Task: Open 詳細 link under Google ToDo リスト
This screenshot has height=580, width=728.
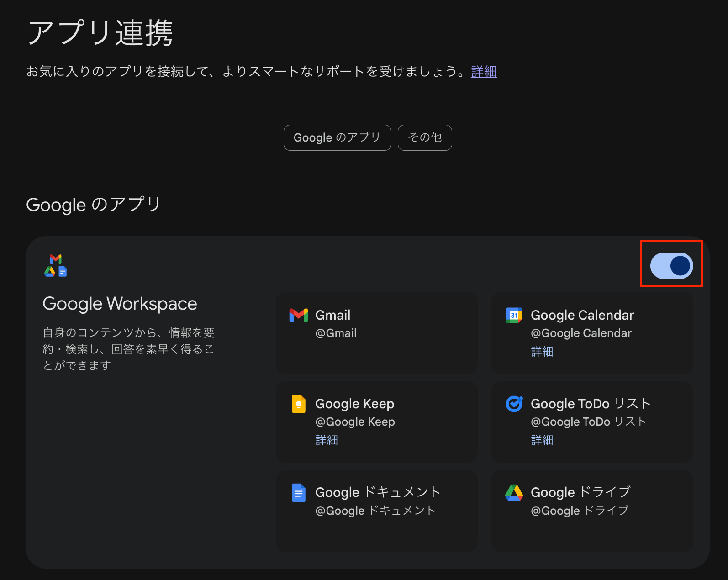Action: [542, 440]
